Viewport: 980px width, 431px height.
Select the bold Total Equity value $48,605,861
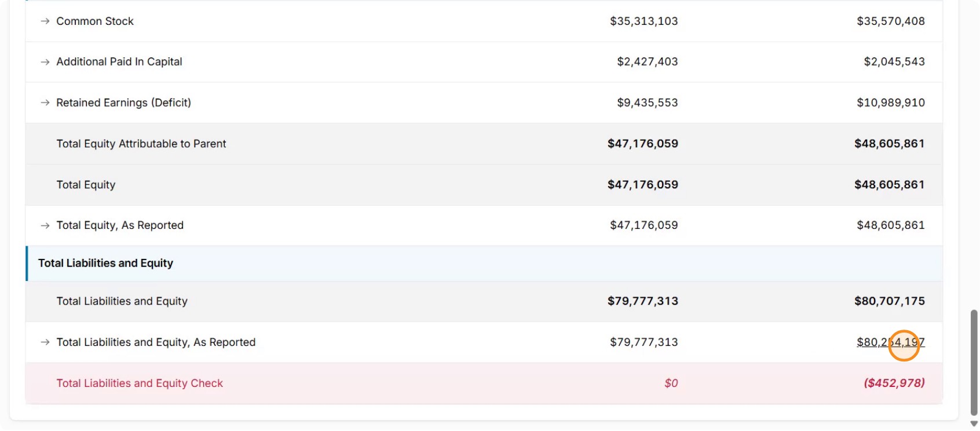click(890, 185)
